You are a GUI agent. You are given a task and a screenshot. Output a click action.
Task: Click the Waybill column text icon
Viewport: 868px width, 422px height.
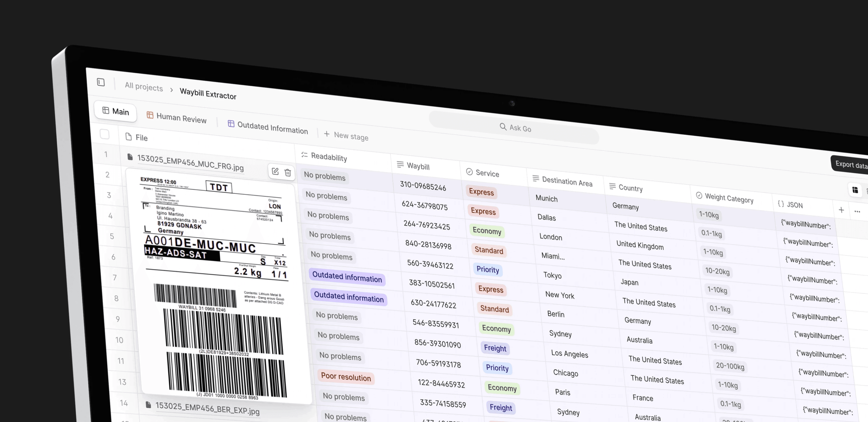(x=400, y=164)
